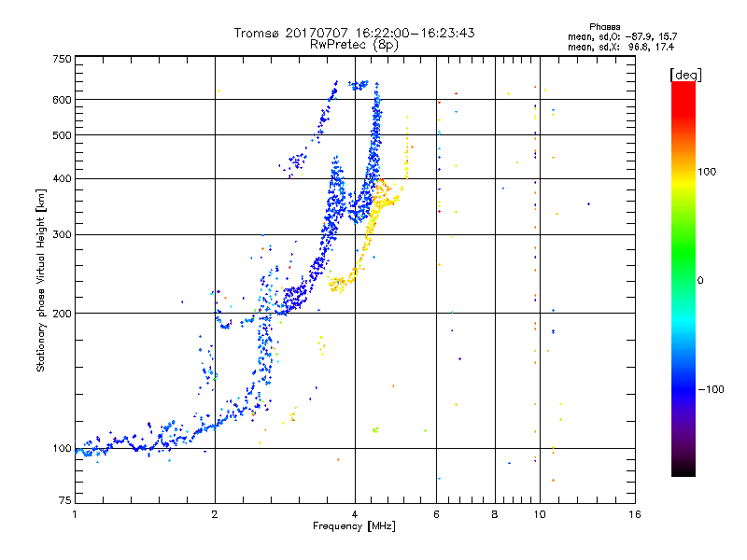747x560 pixels.
Task: Click the y-axis tick label '400'
Action: [x=62, y=179]
